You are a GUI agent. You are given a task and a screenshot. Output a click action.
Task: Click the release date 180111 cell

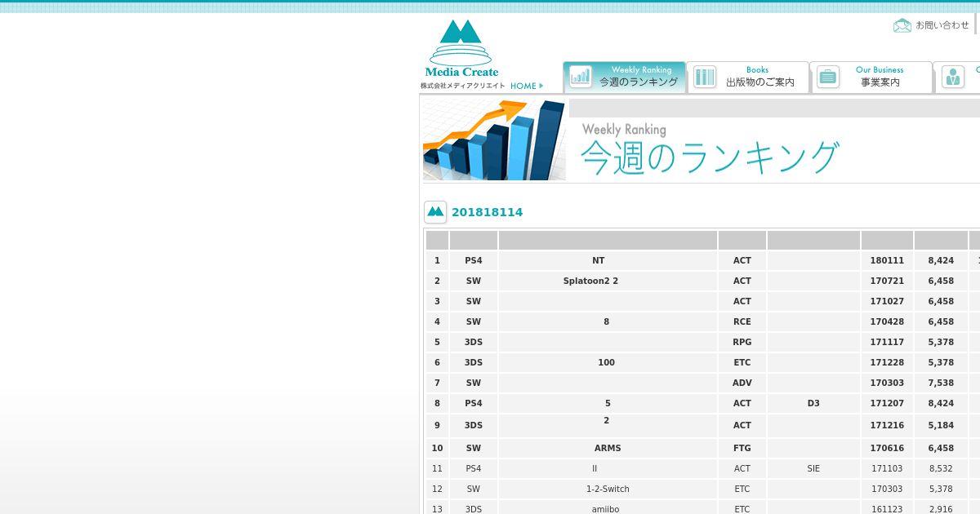click(887, 260)
